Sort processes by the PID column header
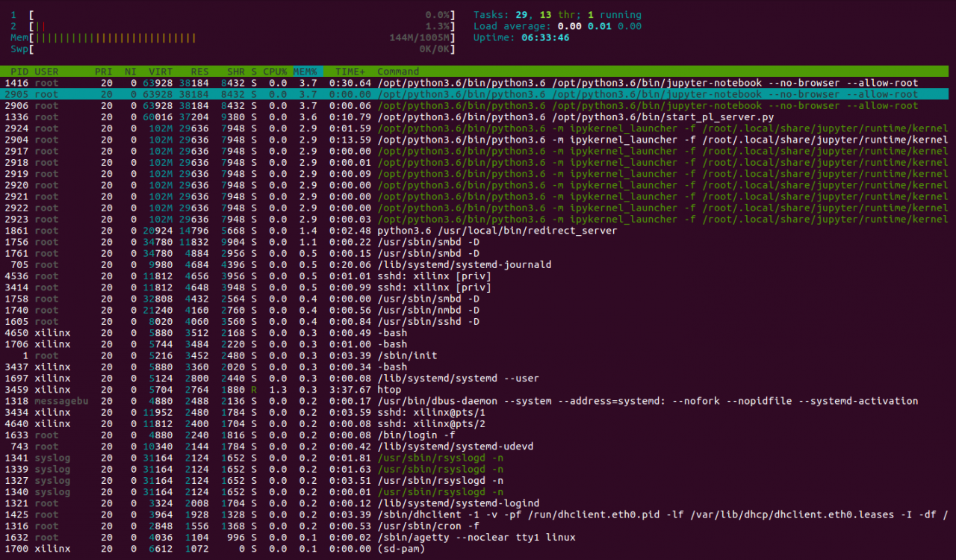The height and width of the screenshot is (560, 956). pos(19,71)
